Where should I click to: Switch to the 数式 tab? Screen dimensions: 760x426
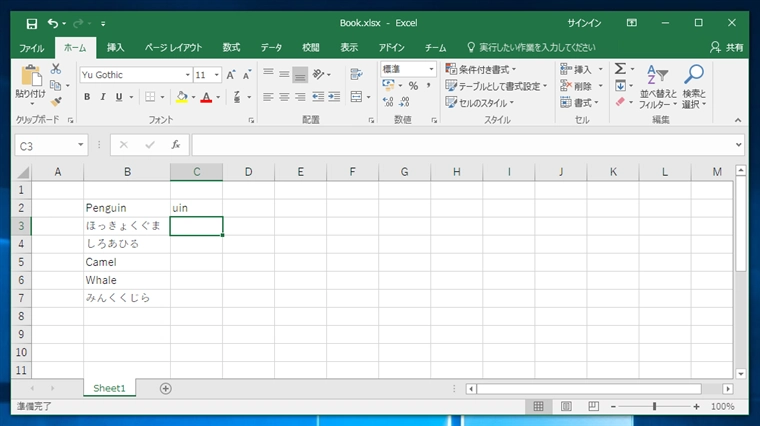pyautogui.click(x=231, y=47)
